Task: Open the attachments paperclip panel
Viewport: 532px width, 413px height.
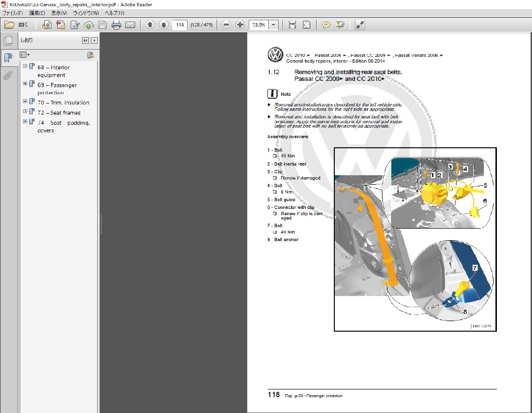Action: (8, 75)
